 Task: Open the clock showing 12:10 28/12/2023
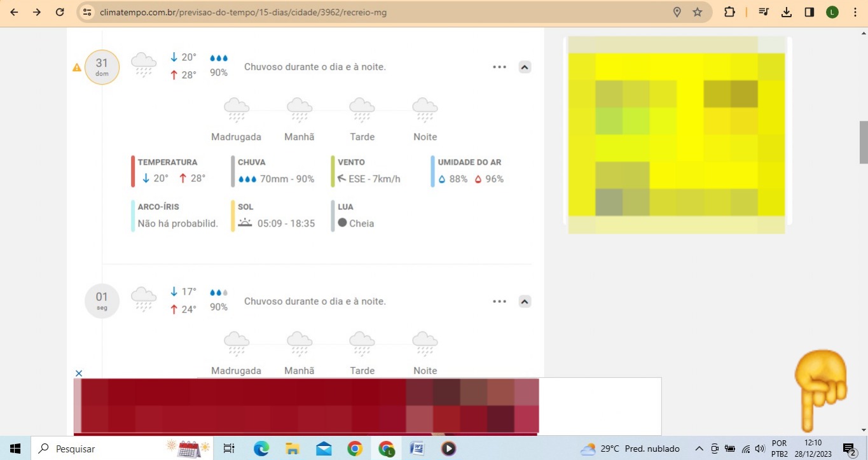[813, 449]
